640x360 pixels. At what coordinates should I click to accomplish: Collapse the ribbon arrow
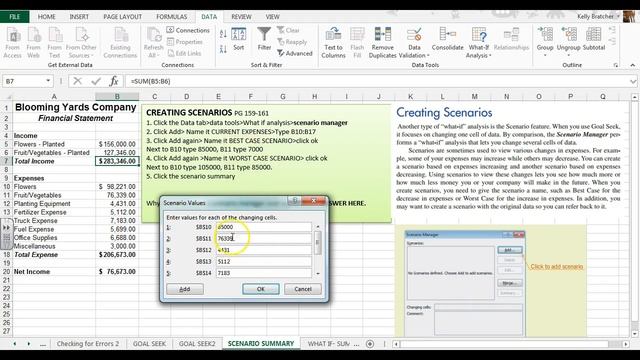(x=632, y=65)
